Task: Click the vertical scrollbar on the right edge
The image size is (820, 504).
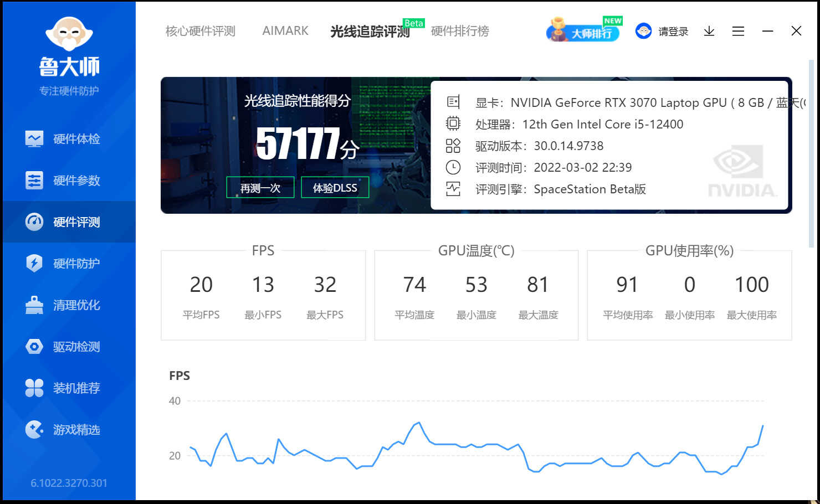Action: point(812,155)
